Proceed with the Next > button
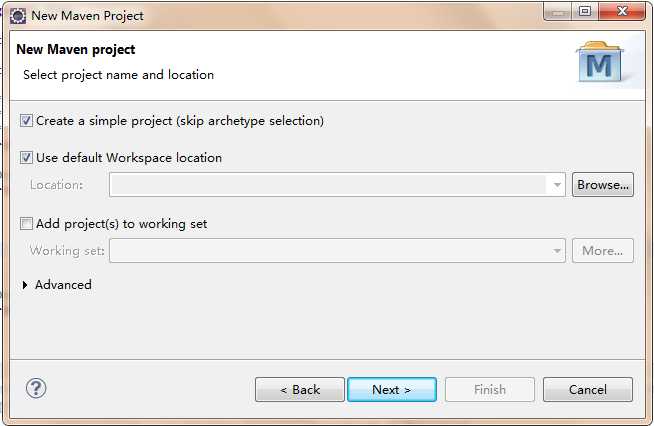The height and width of the screenshot is (426, 654). [391, 389]
